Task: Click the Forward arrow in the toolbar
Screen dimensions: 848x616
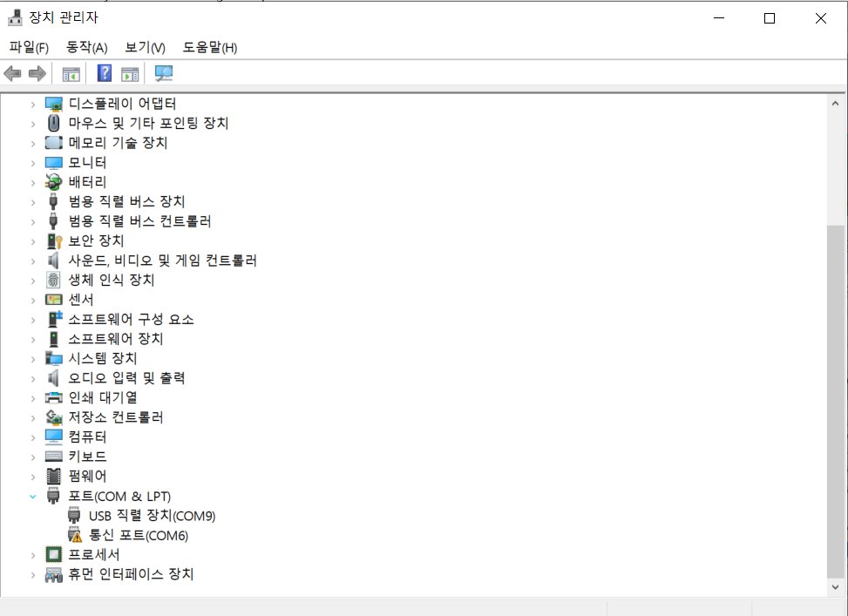Action: pyautogui.click(x=37, y=73)
